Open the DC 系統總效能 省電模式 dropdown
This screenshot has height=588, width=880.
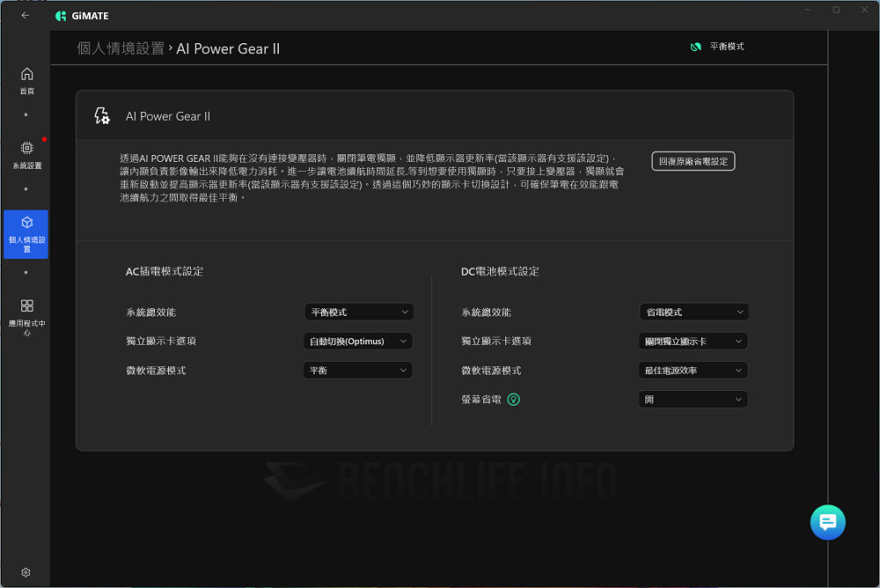click(693, 312)
